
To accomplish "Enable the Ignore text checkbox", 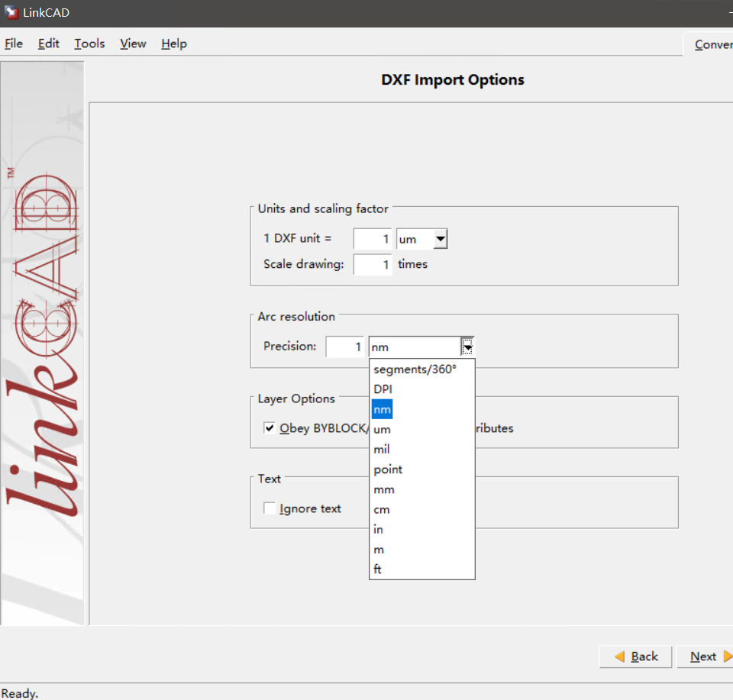I will 269,508.
